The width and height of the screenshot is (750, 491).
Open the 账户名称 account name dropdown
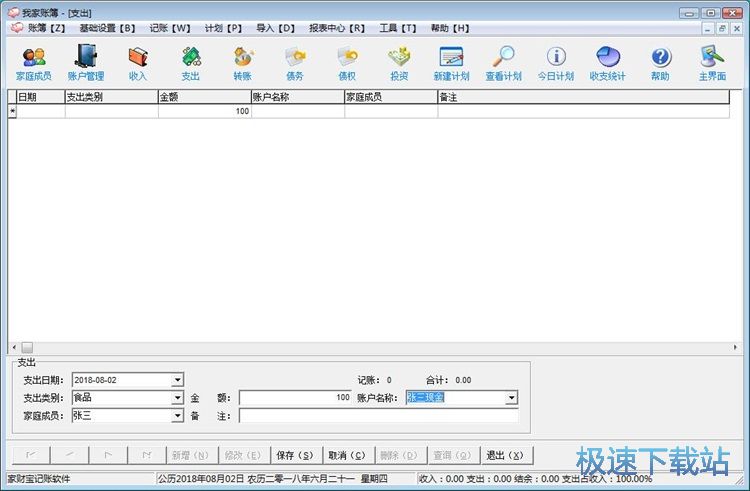[x=511, y=398]
